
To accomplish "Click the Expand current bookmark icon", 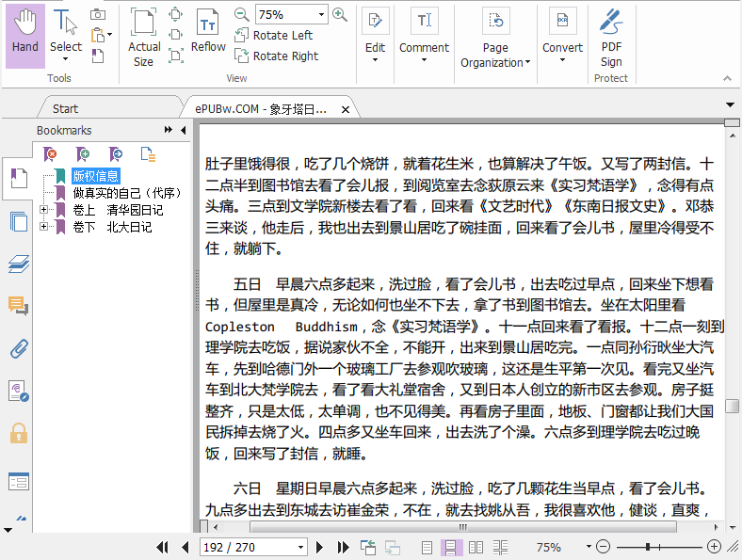I will [x=148, y=154].
